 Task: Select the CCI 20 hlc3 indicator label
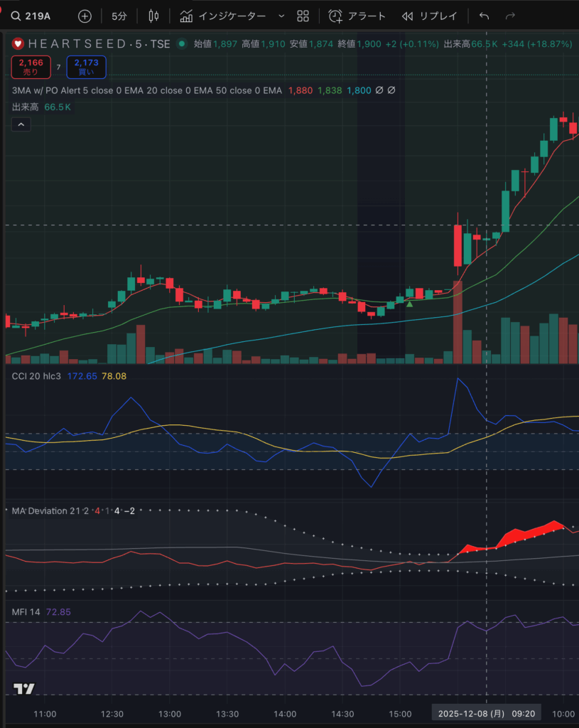37,375
